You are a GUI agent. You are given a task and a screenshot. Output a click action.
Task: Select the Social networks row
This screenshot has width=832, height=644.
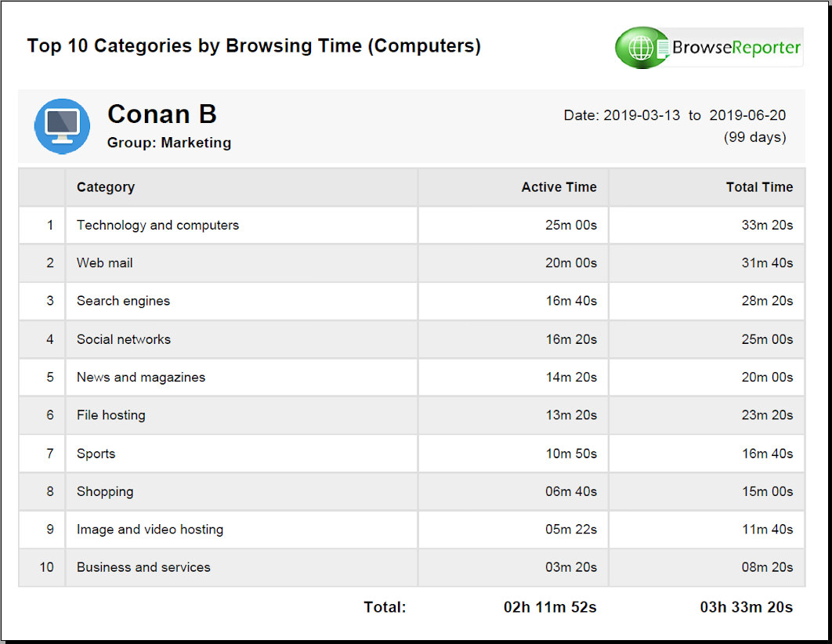(x=124, y=339)
